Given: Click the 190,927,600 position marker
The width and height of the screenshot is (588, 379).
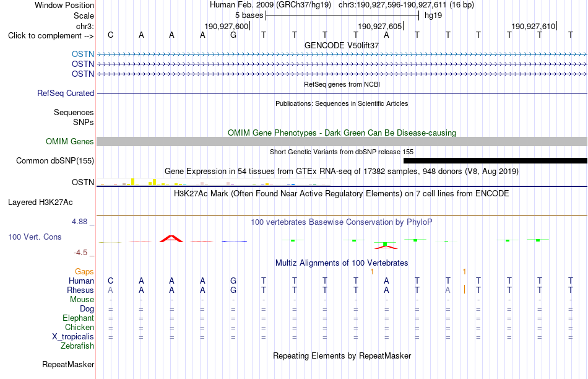Looking at the screenshot, I should [x=227, y=26].
